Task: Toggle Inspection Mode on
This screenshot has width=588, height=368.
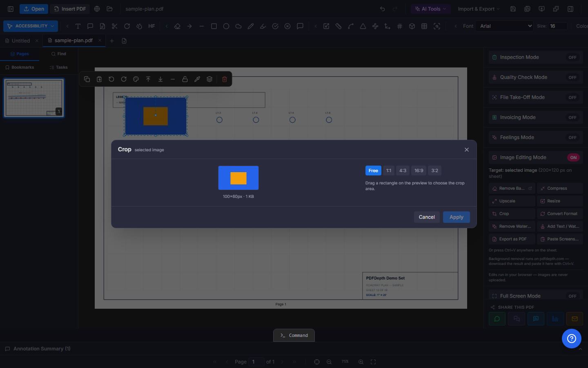Action: tap(572, 57)
